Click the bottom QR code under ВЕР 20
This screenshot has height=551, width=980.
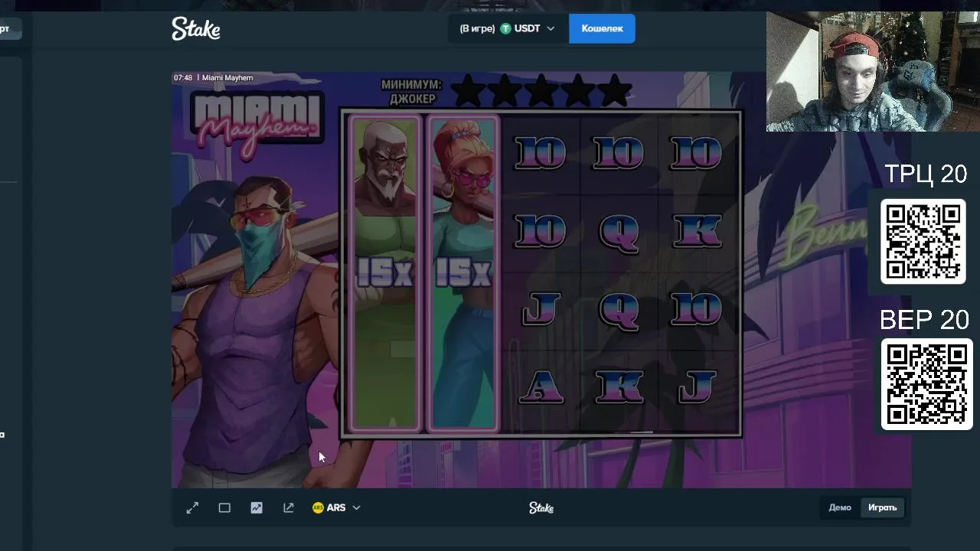tap(926, 384)
